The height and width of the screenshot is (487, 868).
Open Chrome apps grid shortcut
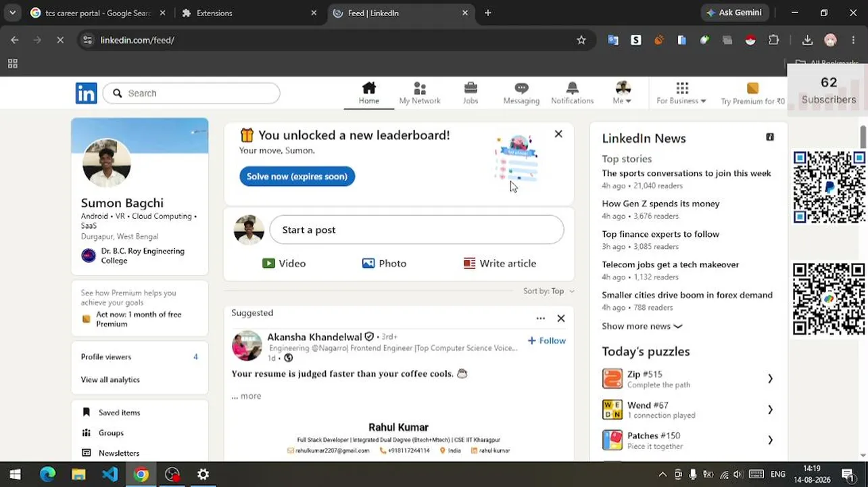(x=12, y=64)
